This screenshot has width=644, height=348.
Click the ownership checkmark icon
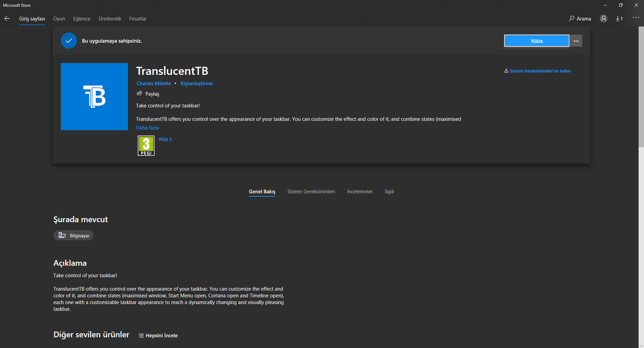point(69,41)
